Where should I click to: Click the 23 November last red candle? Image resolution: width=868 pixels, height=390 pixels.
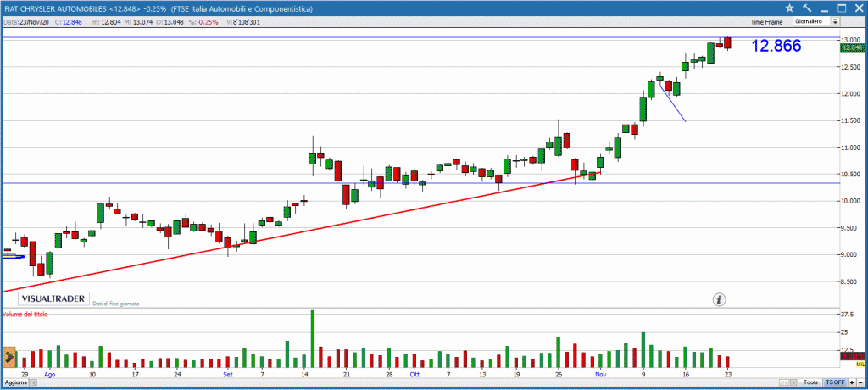click(727, 43)
